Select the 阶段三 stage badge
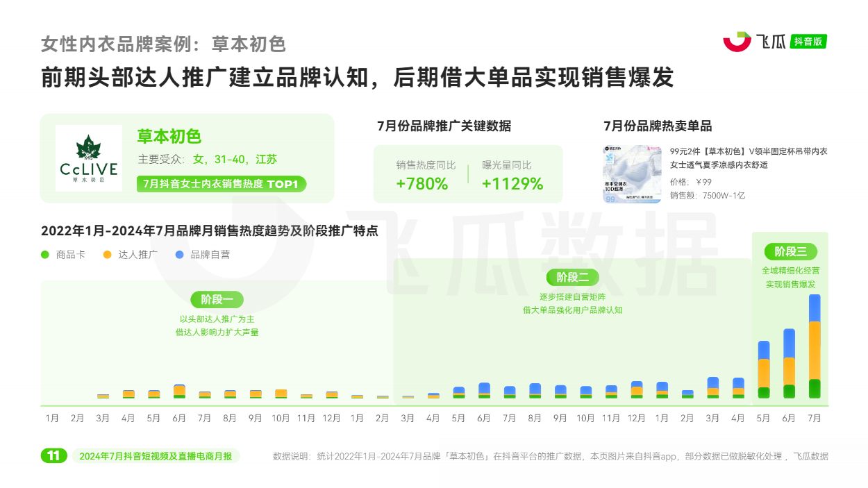 (x=790, y=251)
